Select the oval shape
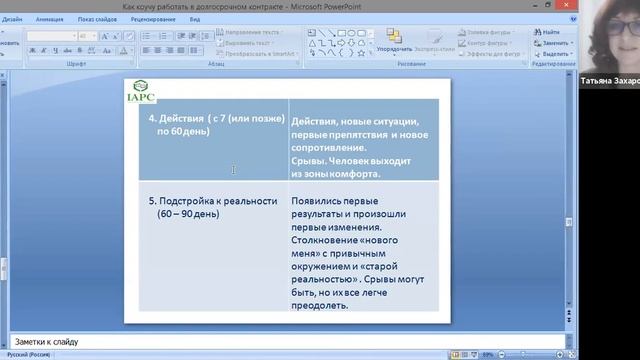 [x=351, y=33]
